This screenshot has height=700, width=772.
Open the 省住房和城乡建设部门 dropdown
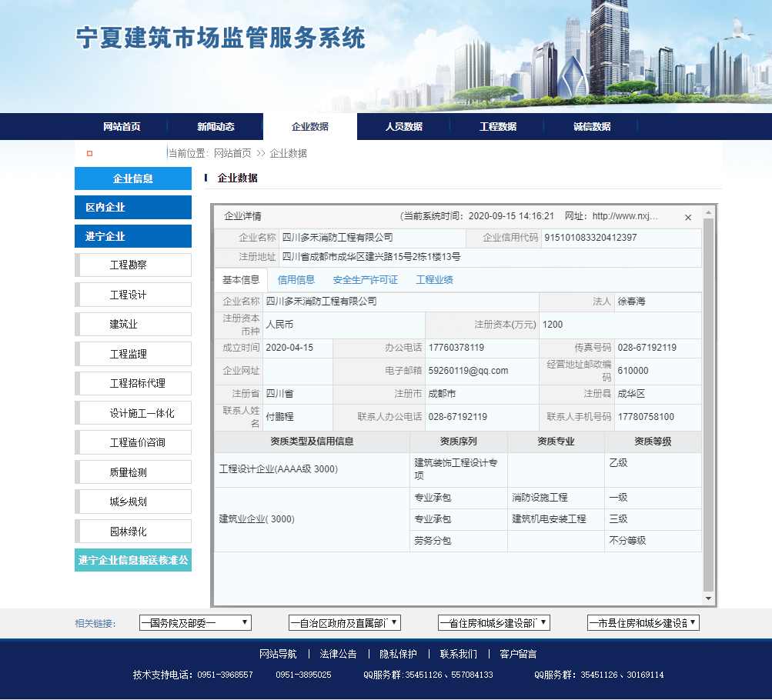[494, 623]
